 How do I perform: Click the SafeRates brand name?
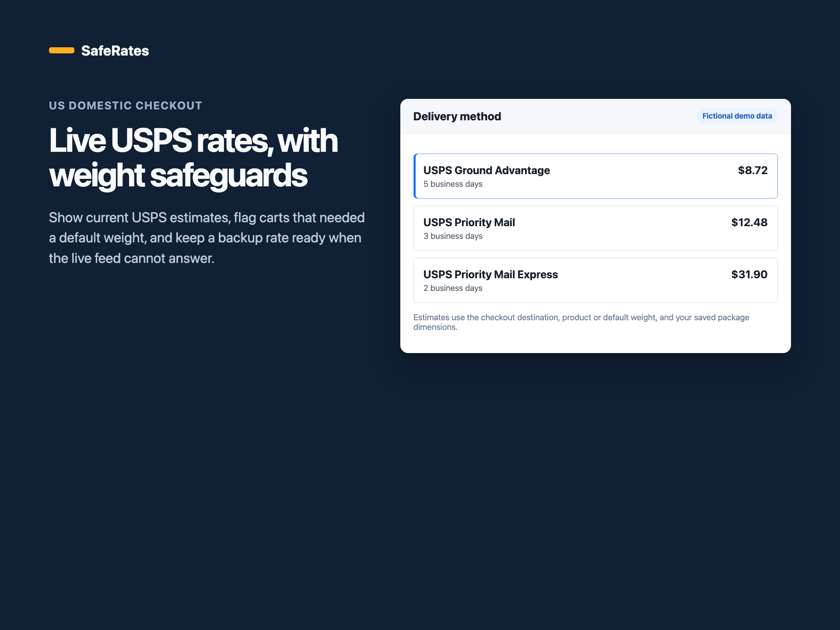pyautogui.click(x=115, y=51)
